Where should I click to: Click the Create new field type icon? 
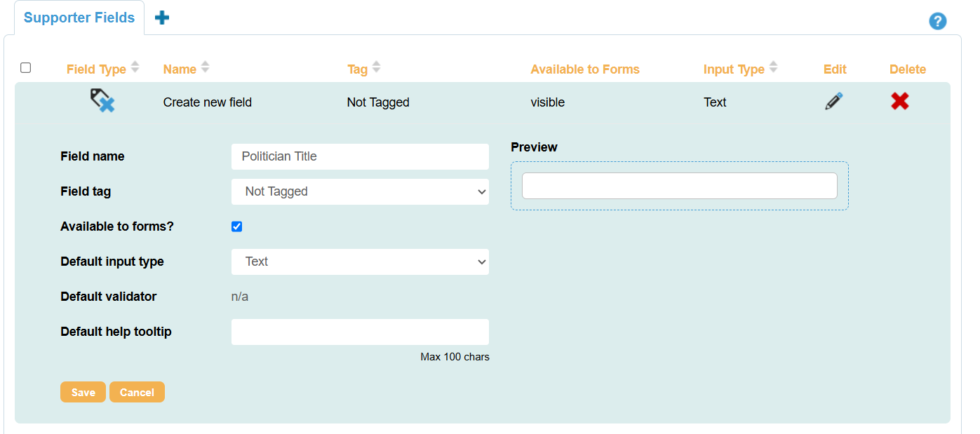click(102, 100)
